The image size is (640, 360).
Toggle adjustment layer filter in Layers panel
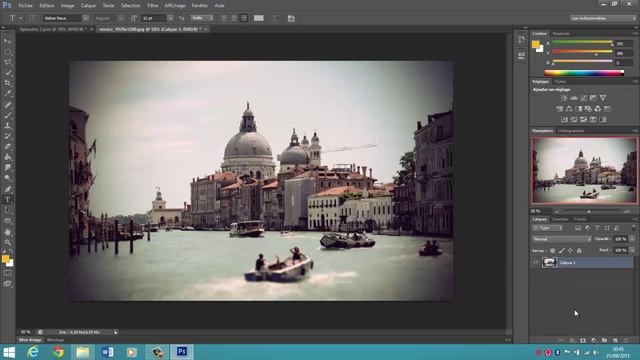[588, 228]
